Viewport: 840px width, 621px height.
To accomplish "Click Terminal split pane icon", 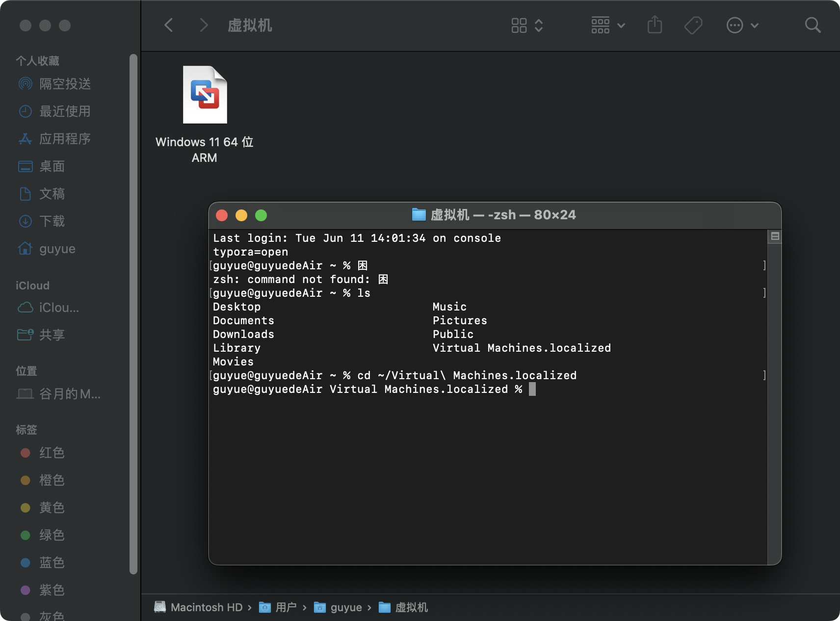I will [x=775, y=236].
